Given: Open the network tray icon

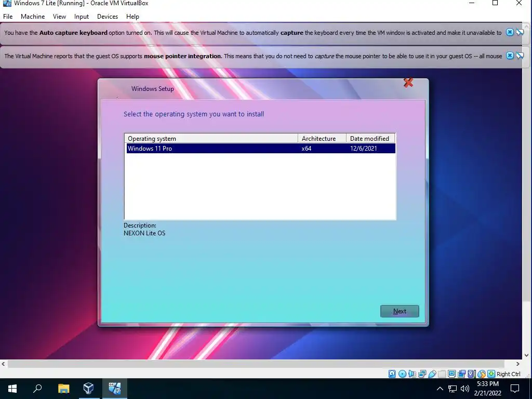Looking at the screenshot, I should pyautogui.click(x=453, y=389).
